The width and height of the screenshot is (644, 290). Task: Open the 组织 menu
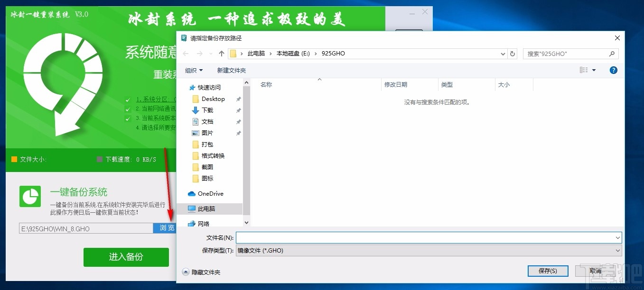193,70
